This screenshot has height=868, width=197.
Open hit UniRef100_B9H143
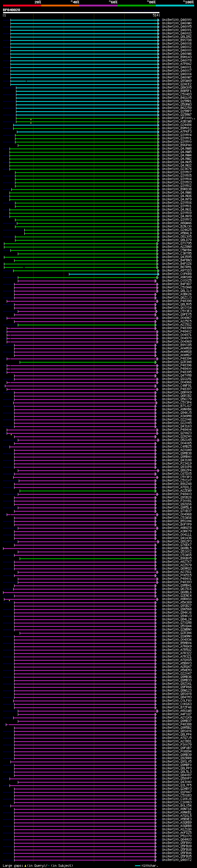[177, 57]
